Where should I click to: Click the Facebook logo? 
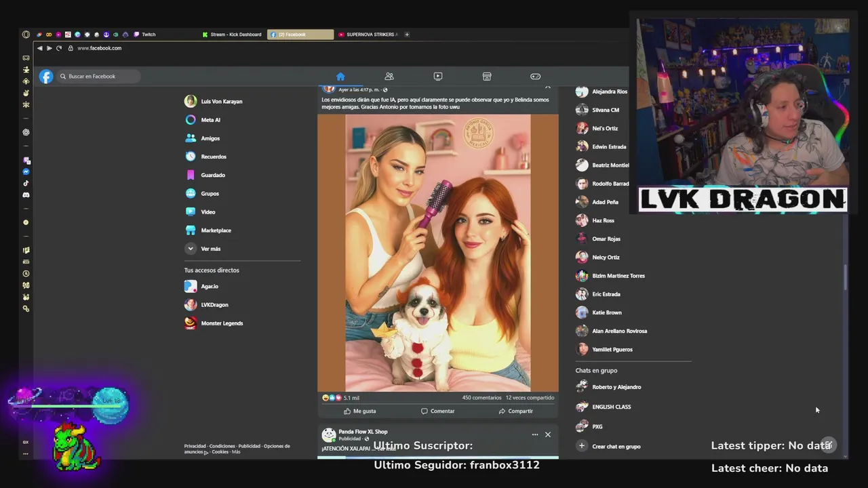pos(45,77)
